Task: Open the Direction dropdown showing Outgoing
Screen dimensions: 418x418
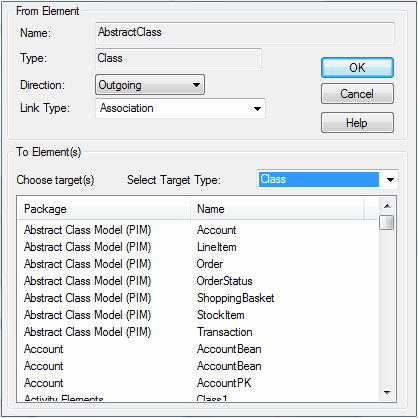Action: pyautogui.click(x=150, y=85)
